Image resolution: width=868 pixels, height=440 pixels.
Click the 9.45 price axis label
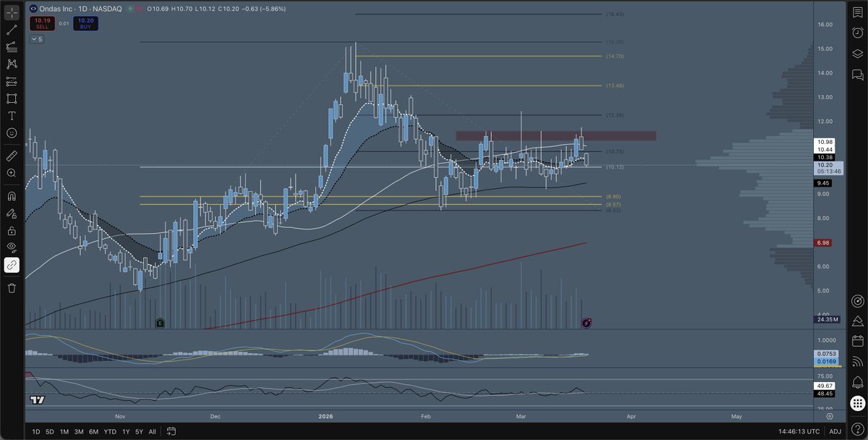click(825, 183)
